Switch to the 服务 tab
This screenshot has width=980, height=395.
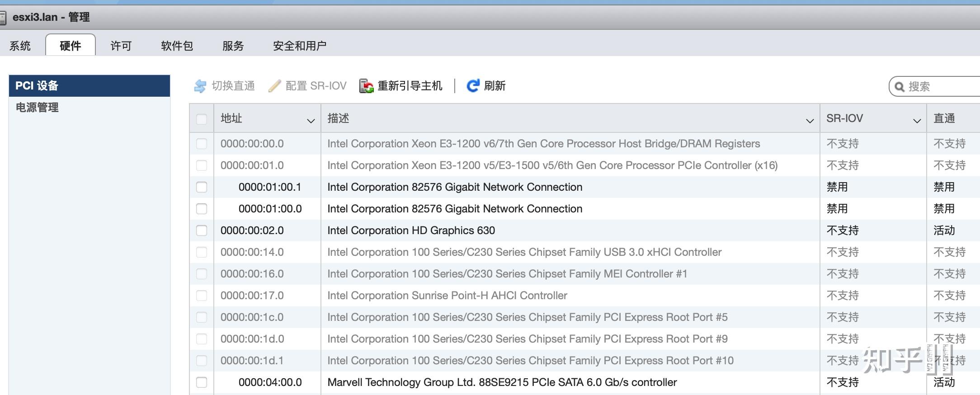tap(233, 46)
